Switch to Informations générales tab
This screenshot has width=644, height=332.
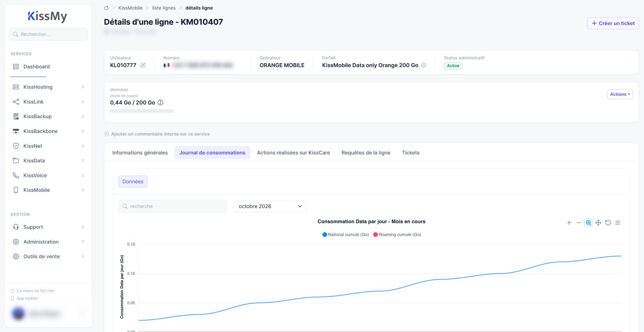click(140, 152)
